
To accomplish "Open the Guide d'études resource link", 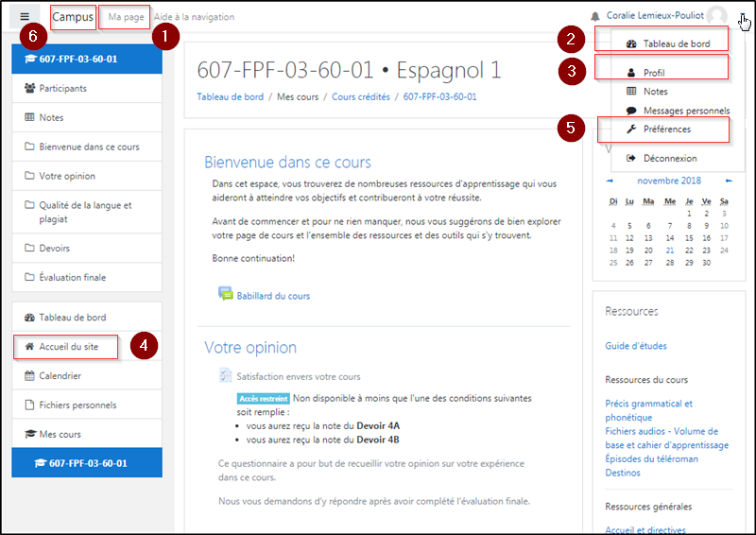I will point(636,346).
